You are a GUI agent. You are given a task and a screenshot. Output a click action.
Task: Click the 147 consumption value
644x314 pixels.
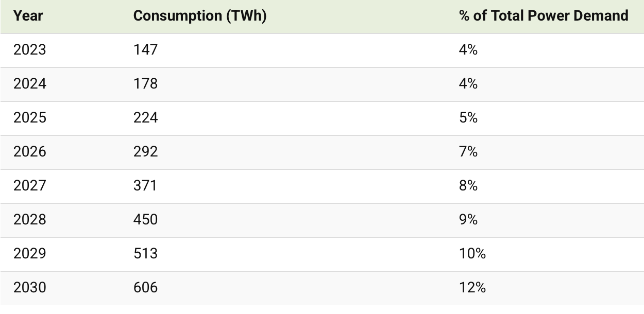(145, 50)
